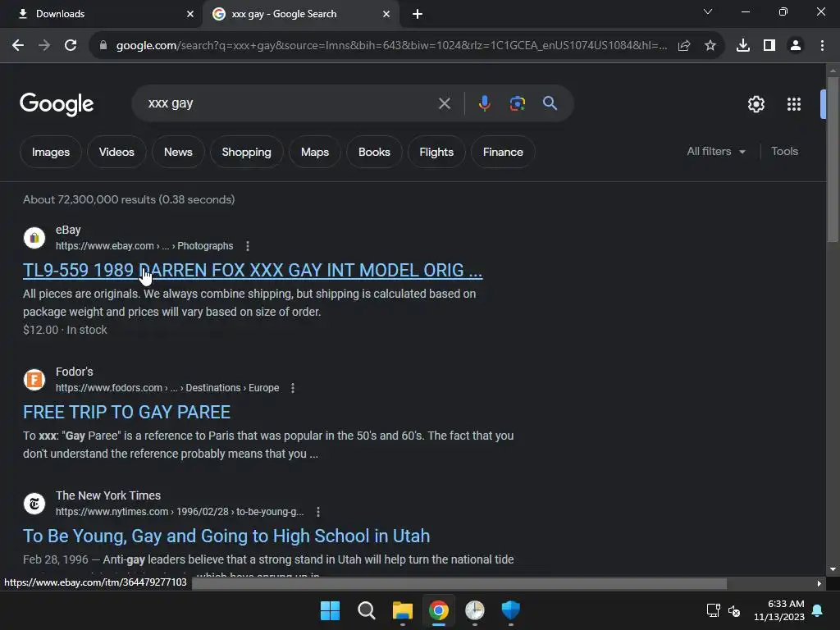Open the Chrome three-dot menu

[x=822, y=46]
